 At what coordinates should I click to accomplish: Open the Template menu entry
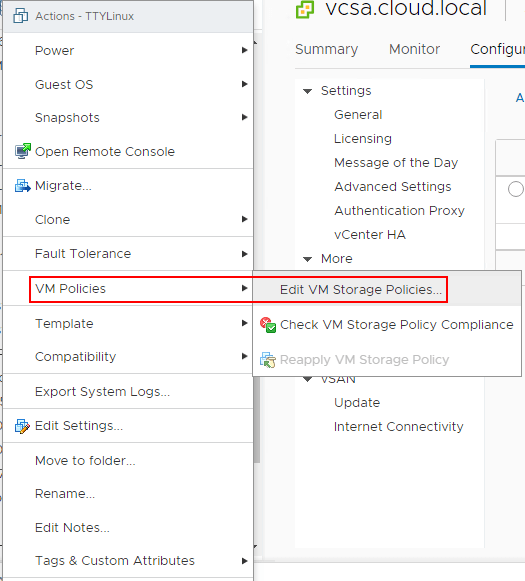[128, 323]
